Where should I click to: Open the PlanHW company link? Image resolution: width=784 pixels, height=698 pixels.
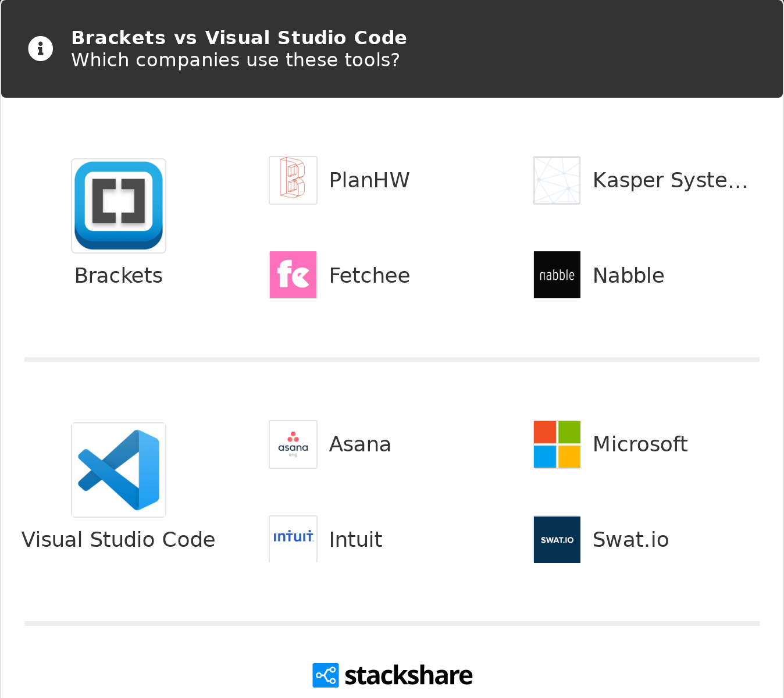pos(369,180)
